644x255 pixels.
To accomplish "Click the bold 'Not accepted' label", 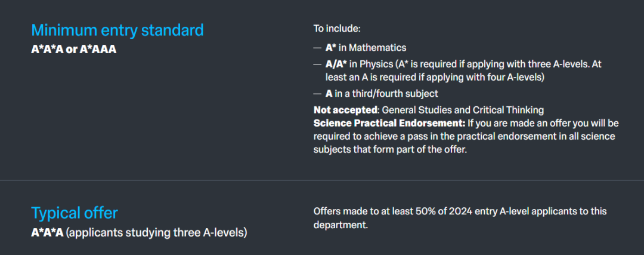I will tap(345, 110).
